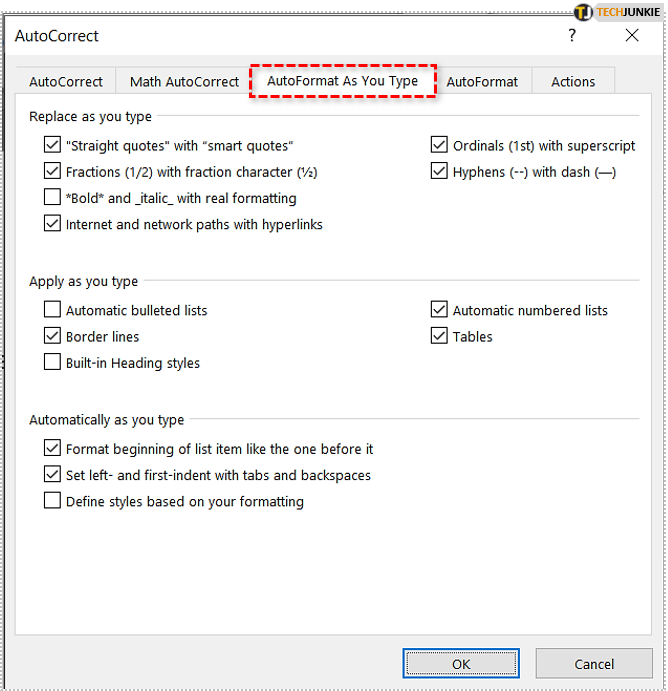The width and height of the screenshot is (668, 691).
Task: Open the Math AutoCorrect tab
Action: click(x=184, y=82)
